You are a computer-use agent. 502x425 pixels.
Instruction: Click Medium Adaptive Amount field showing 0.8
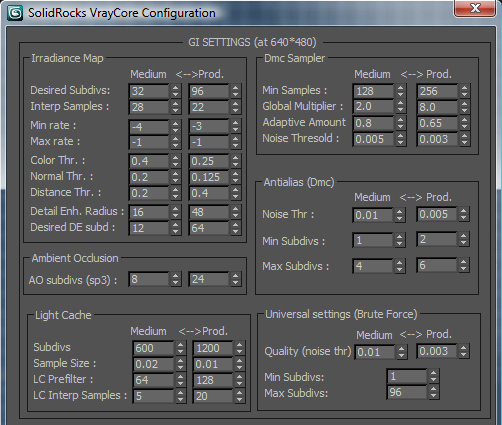tap(373, 123)
